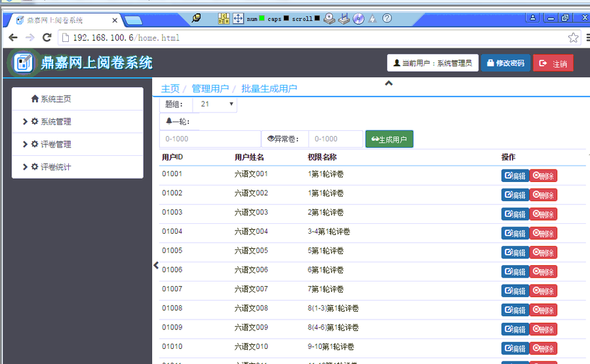
Task: Edit user 01009
Action: pos(515,329)
